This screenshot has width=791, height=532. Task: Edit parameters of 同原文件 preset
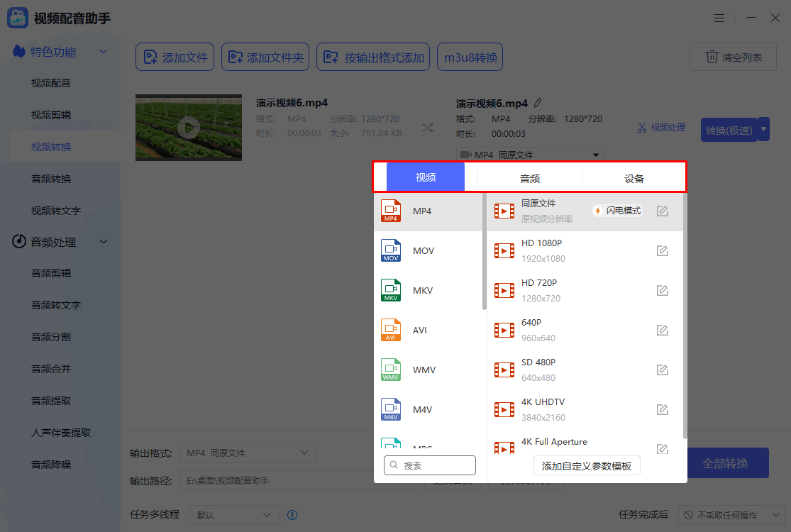point(663,211)
